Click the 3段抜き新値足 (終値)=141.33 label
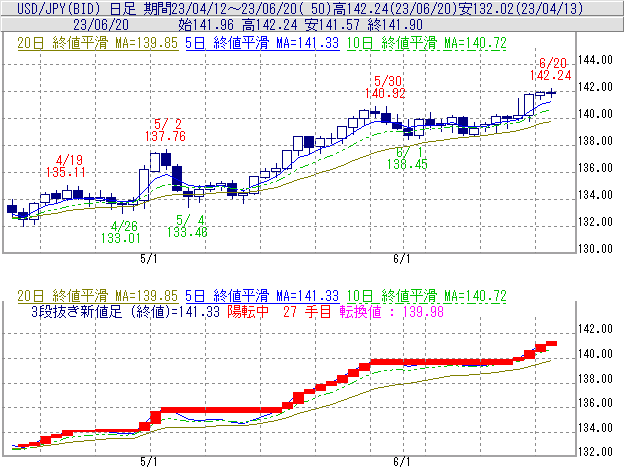Image resolution: width=624 pixels, height=475 pixels. [x=125, y=312]
